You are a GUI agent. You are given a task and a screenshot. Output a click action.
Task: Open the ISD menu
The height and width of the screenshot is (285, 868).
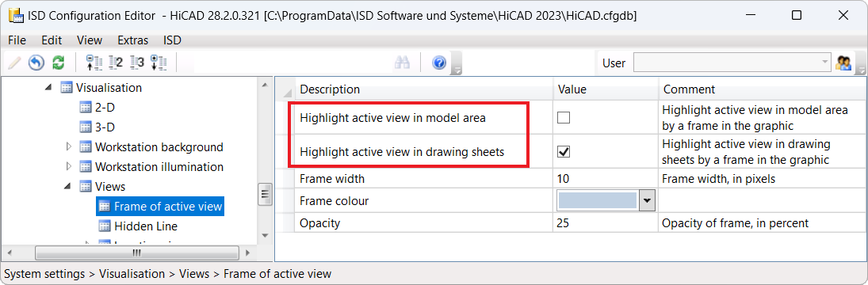point(172,40)
